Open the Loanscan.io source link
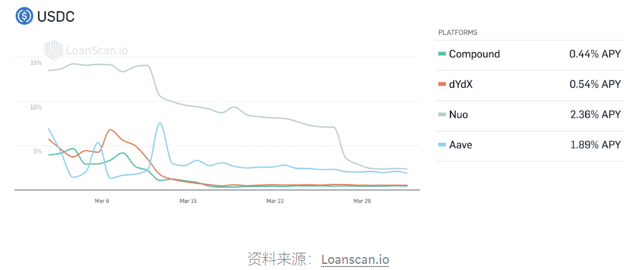Viewport: 644px width, 270px height. click(355, 260)
